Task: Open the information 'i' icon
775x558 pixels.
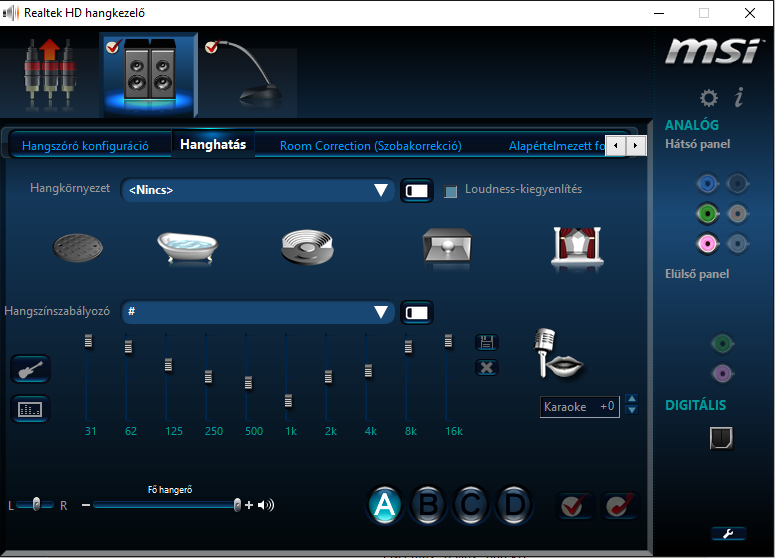Action: coord(739,97)
